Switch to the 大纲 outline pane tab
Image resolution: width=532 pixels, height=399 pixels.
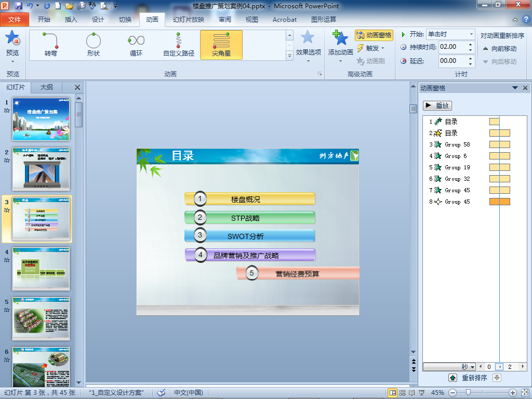(x=46, y=87)
